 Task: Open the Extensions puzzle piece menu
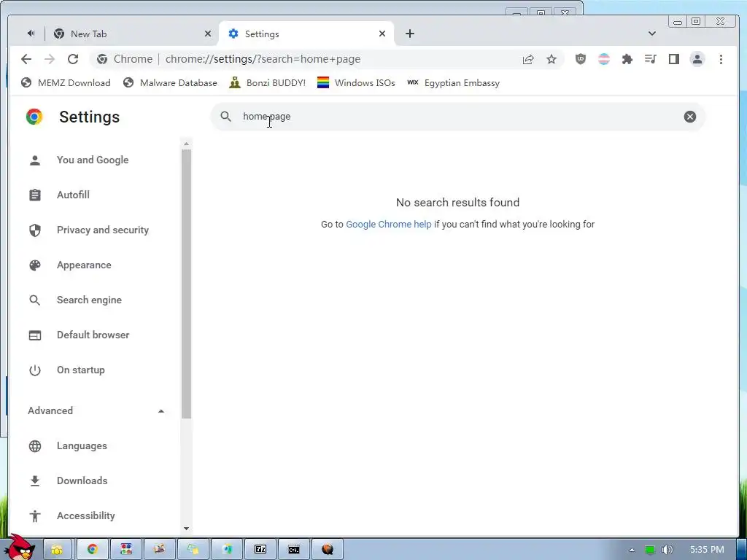pyautogui.click(x=627, y=59)
